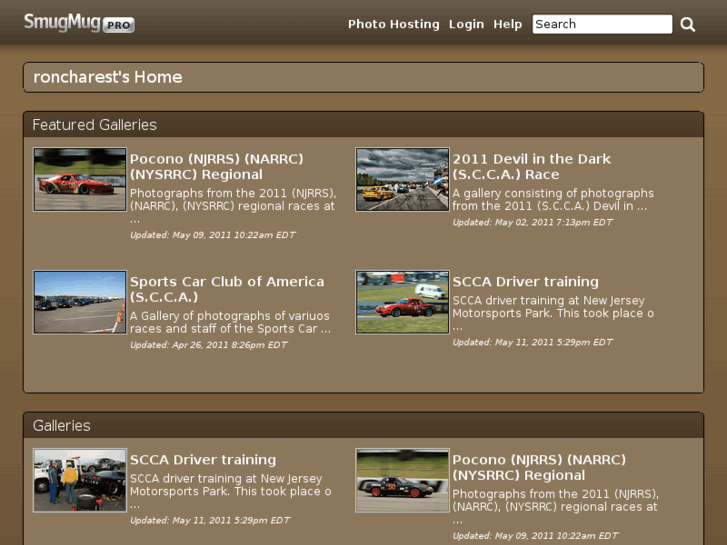Viewport: 727px width, 545px height.
Task: Click the SmugMug Pro logo
Action: tap(79, 23)
